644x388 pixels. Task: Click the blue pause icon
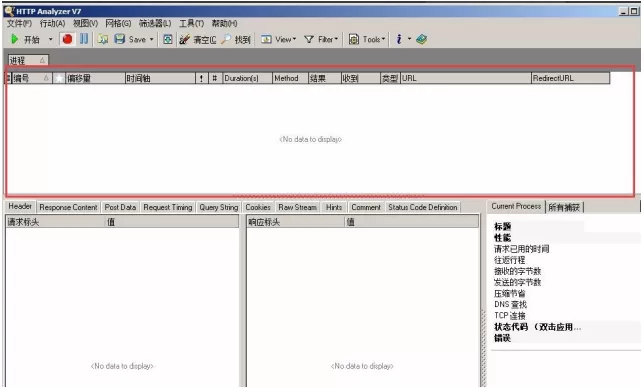[x=84, y=39]
